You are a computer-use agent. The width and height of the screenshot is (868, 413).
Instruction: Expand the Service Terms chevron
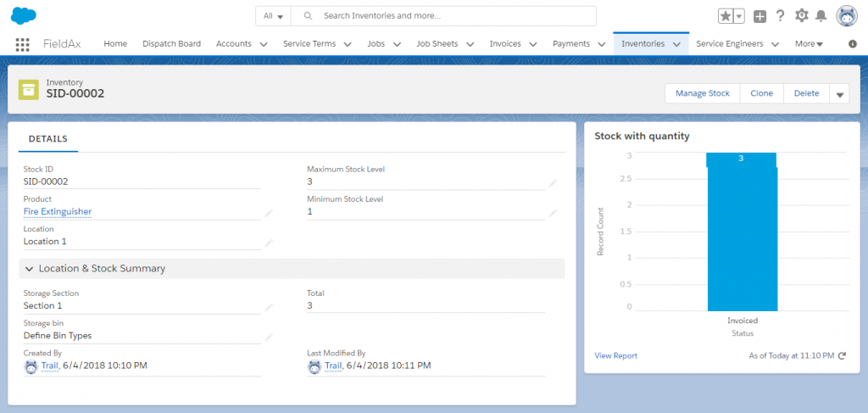pyautogui.click(x=348, y=44)
